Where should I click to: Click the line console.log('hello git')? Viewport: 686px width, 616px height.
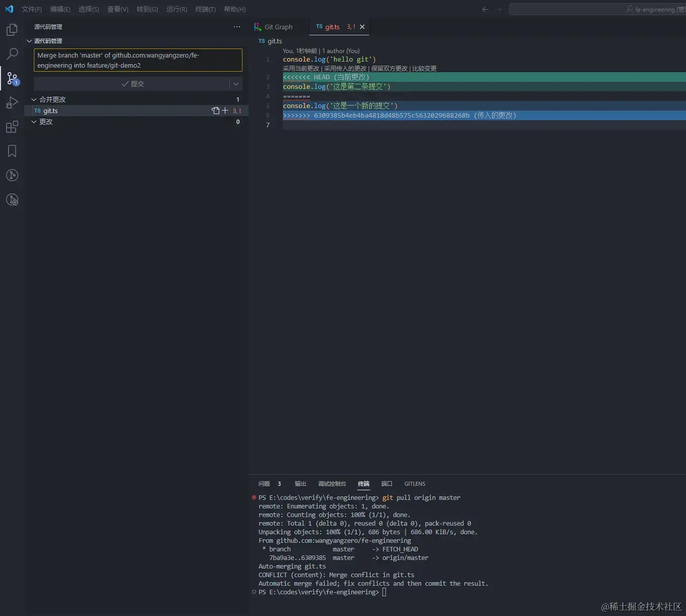coord(329,60)
